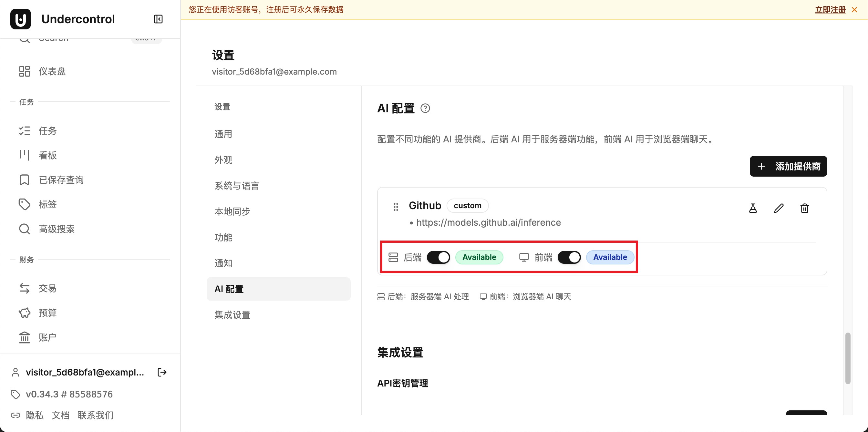868x432 pixels.
Task: Click the blue frontend Available badge
Action: click(x=610, y=257)
